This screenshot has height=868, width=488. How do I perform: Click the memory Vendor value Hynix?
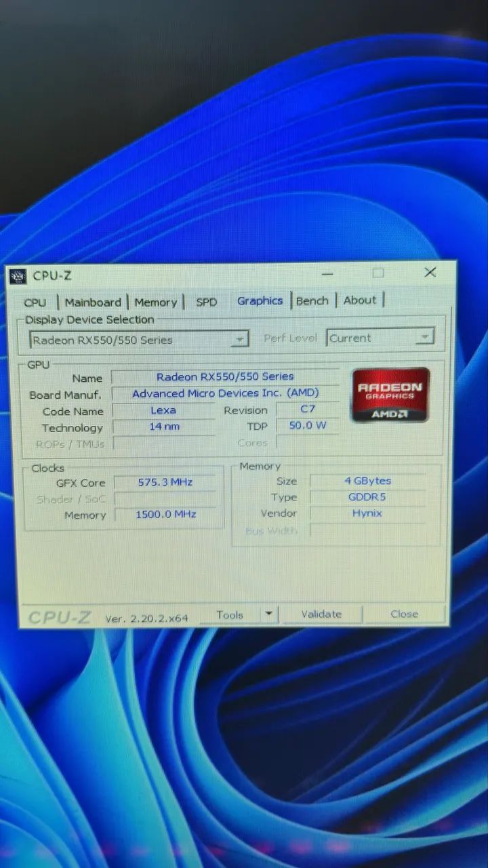(x=367, y=513)
